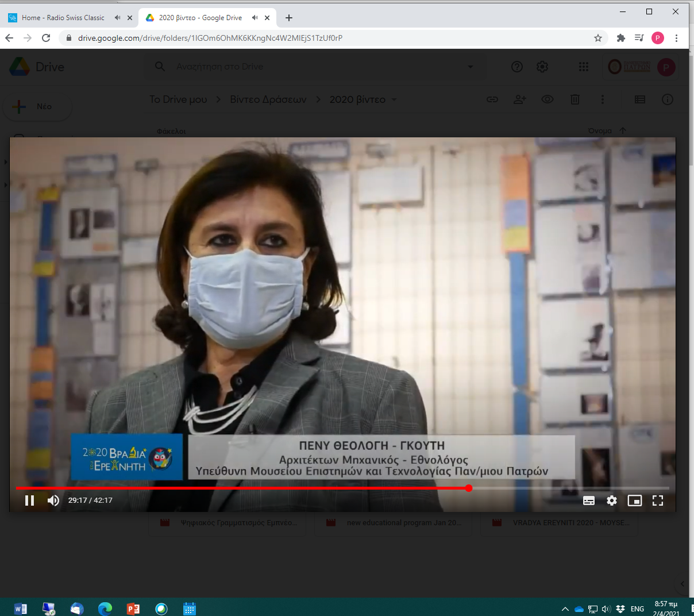Open Drive settings gear
Screen dimensions: 694x616
click(542, 67)
